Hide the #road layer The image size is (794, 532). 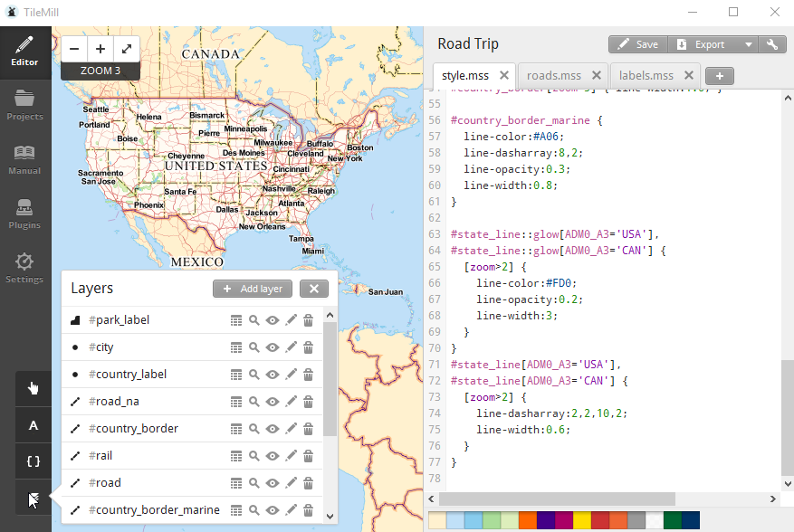(273, 483)
